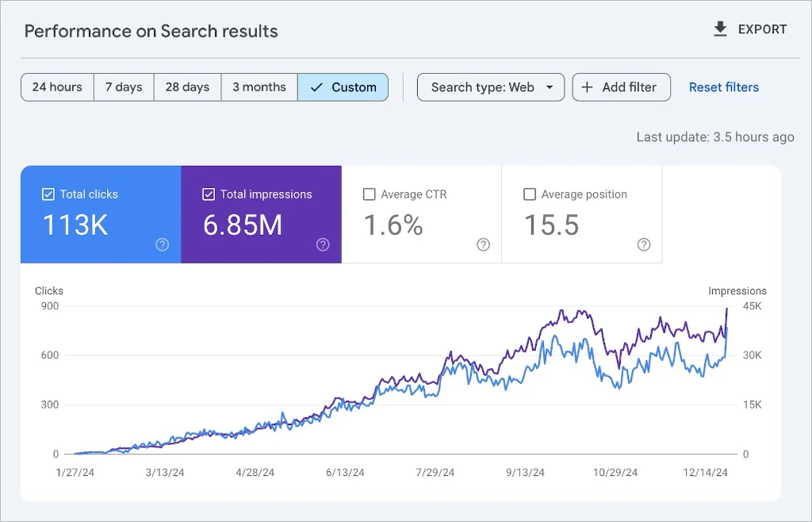Select the 3 months date range
The image size is (812, 522).
click(x=259, y=87)
